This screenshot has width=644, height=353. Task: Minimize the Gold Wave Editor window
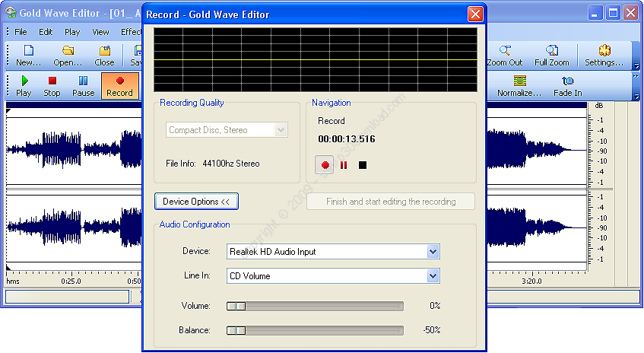(x=595, y=13)
